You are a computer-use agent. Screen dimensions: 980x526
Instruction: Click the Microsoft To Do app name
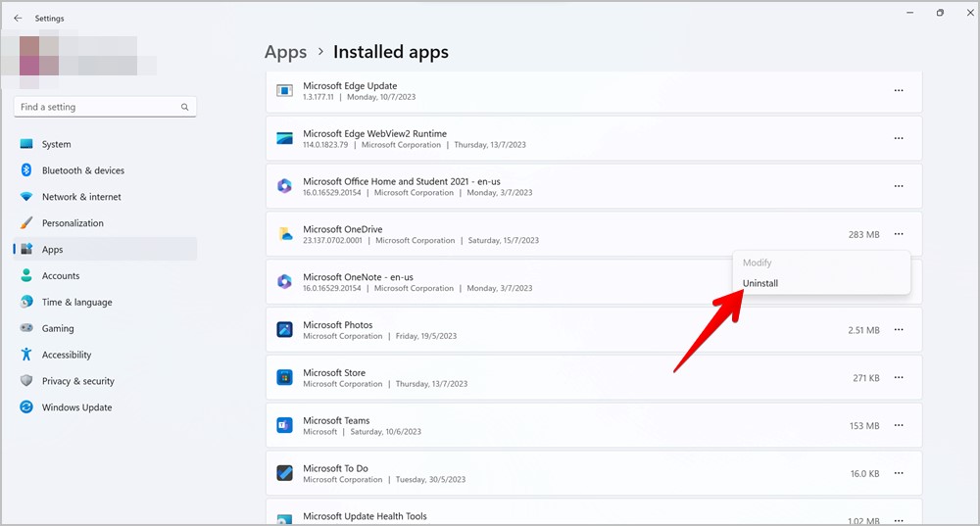pyautogui.click(x=335, y=468)
